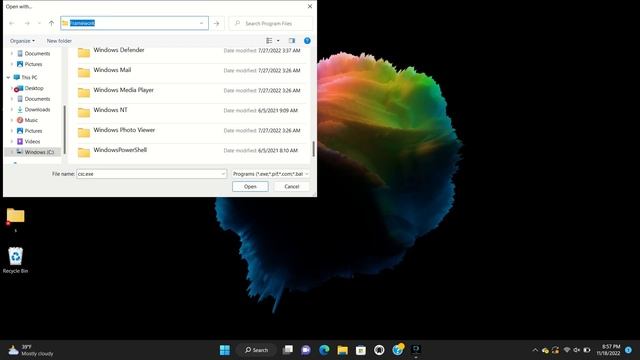Viewport: 640px width, 360px height.
Task: Click the muted volume tray icon
Action: (576, 350)
